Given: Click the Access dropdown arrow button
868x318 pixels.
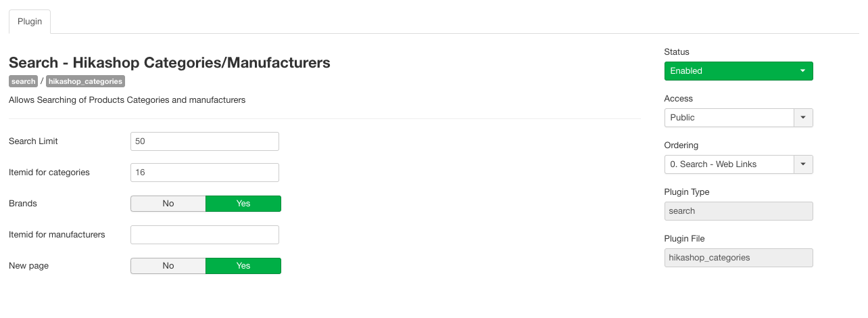Looking at the screenshot, I should point(803,118).
